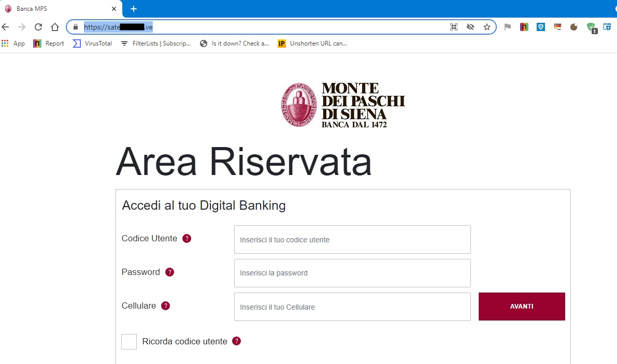Focus the Cellulare input field

tap(352, 307)
